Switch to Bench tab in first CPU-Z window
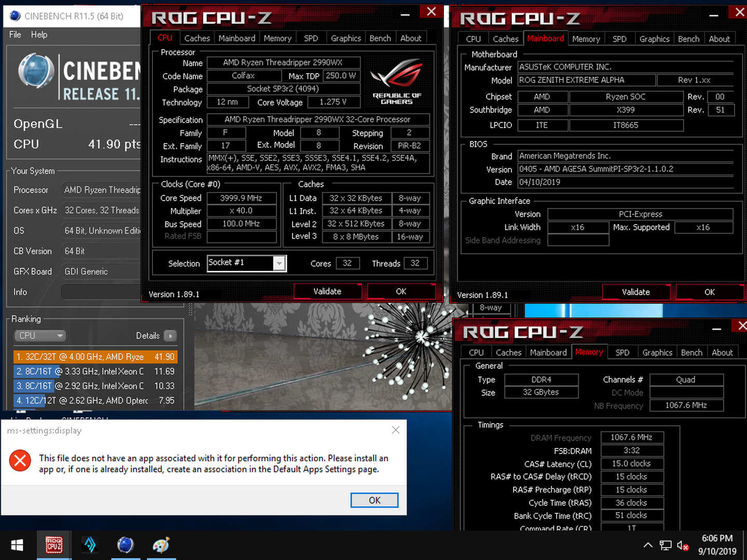747x560 pixels. pos(380,38)
